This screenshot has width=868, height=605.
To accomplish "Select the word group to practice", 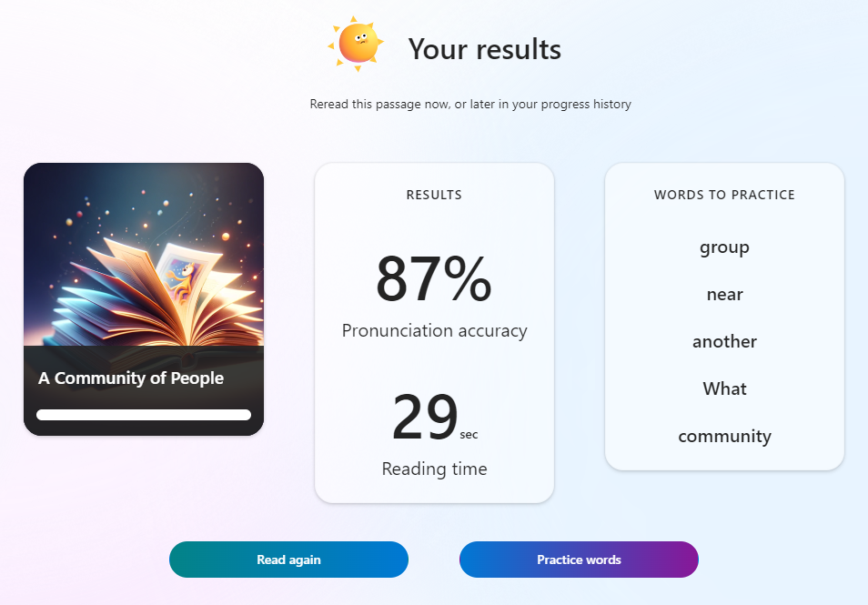I will point(724,247).
